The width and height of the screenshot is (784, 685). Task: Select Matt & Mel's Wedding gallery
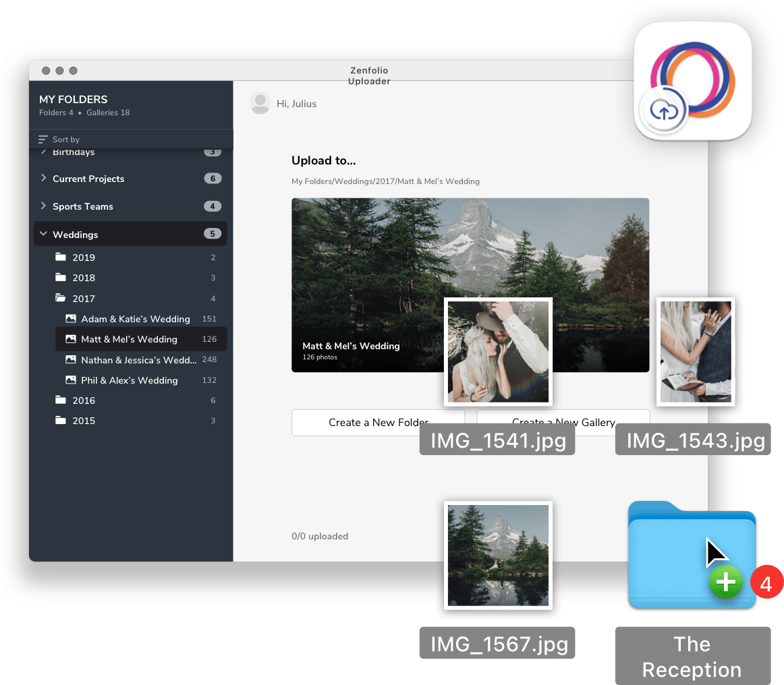pos(129,339)
